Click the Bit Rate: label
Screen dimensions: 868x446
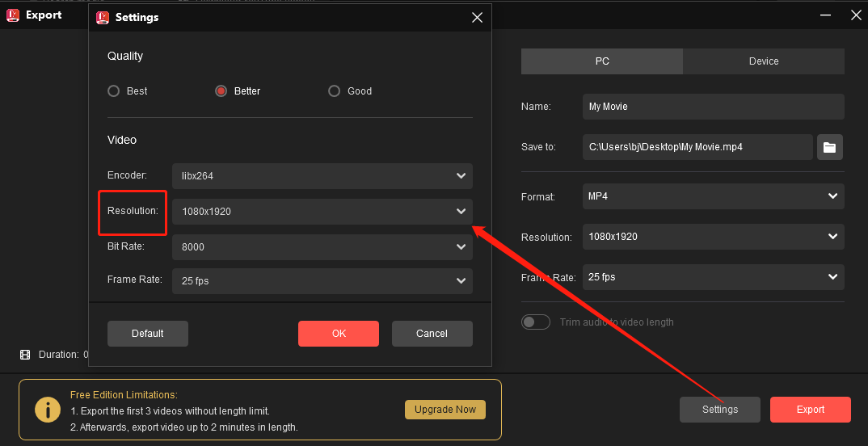pyautogui.click(x=125, y=246)
